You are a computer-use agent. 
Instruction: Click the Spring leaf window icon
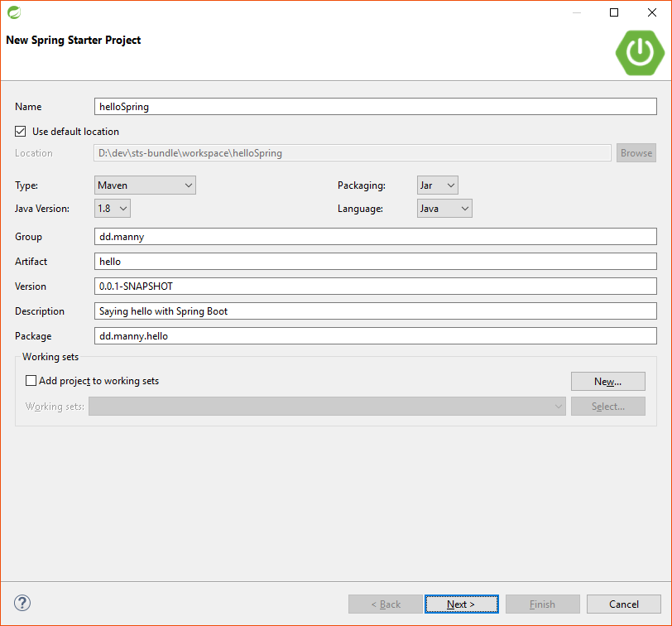point(14,12)
